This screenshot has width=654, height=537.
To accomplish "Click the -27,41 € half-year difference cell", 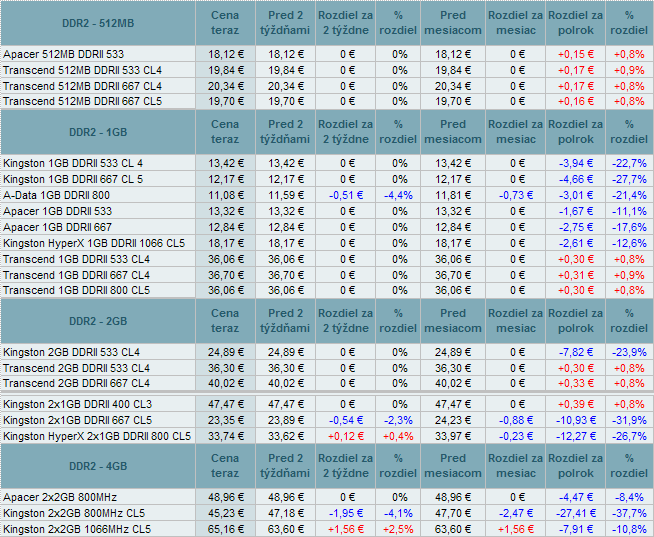I will [x=576, y=513].
